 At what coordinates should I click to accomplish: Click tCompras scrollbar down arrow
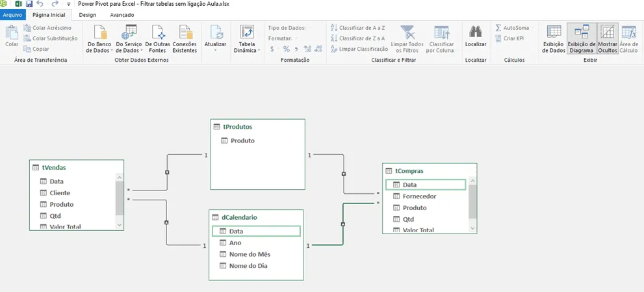pyautogui.click(x=472, y=228)
